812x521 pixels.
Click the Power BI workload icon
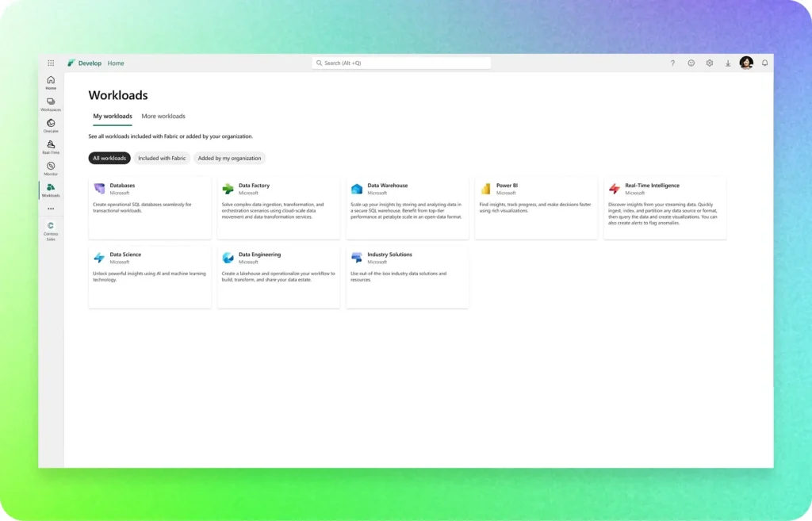coord(486,189)
